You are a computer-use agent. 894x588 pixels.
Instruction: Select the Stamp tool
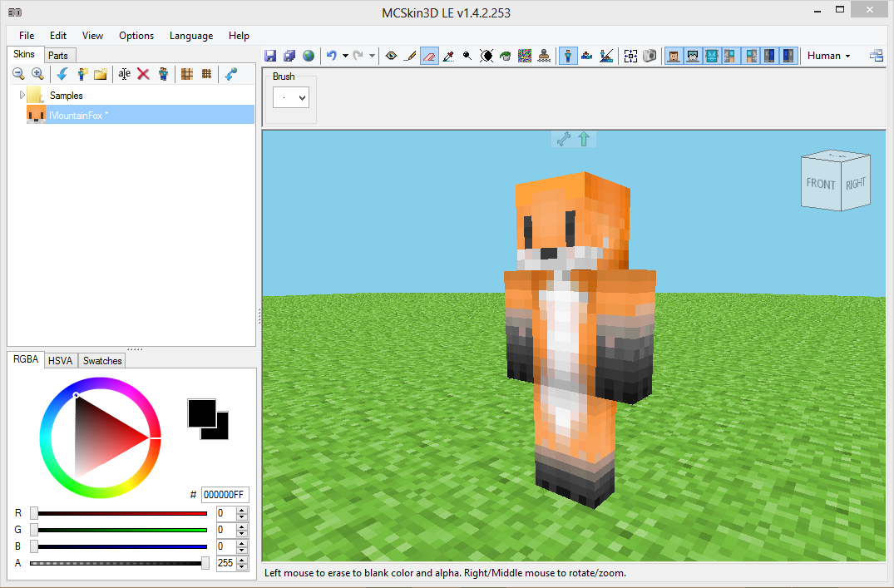(x=544, y=56)
